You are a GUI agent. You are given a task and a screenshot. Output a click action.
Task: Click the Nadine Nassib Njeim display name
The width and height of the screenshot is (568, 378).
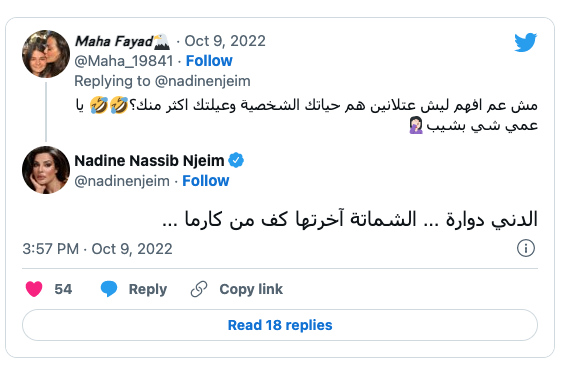[x=149, y=161]
